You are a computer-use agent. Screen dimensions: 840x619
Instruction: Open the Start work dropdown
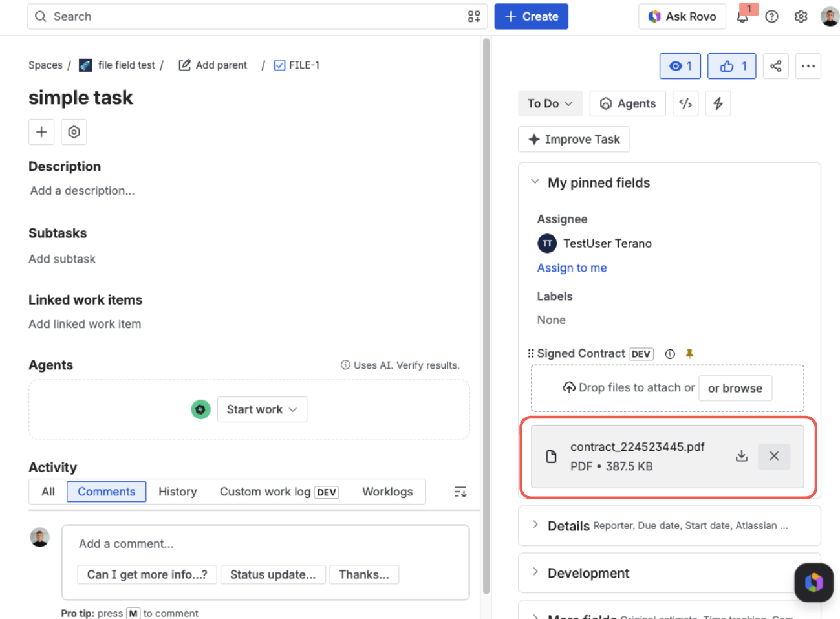(262, 409)
